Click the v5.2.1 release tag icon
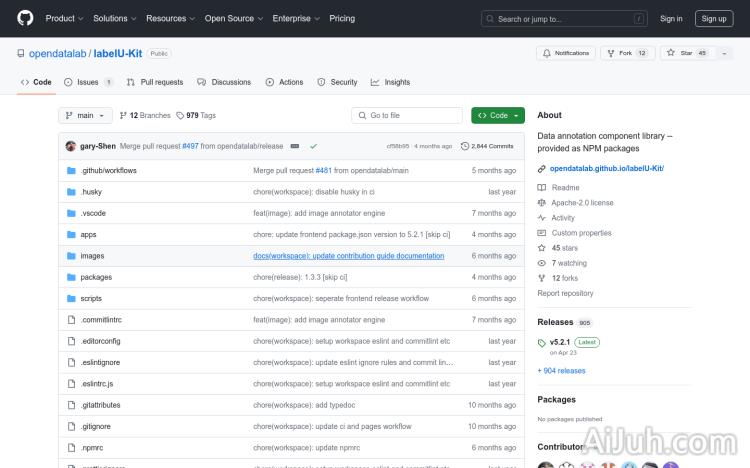Image resolution: width=750 pixels, height=468 pixels. [542, 342]
